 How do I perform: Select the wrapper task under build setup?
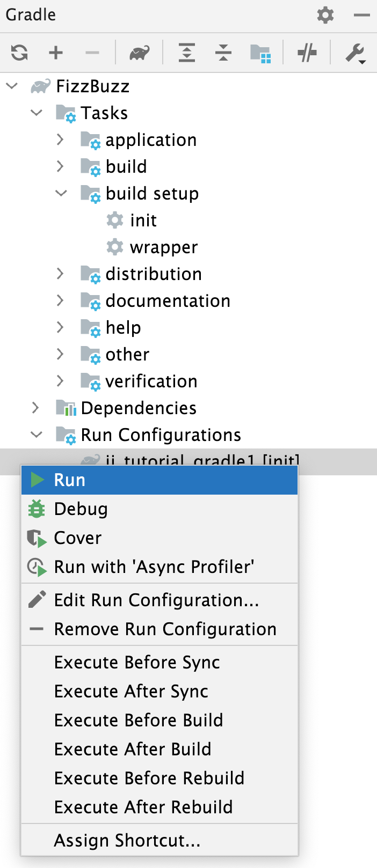[x=164, y=247]
